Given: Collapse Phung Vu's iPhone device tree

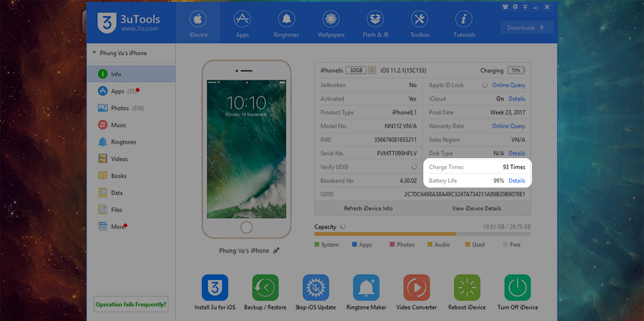Looking at the screenshot, I should click(x=95, y=53).
